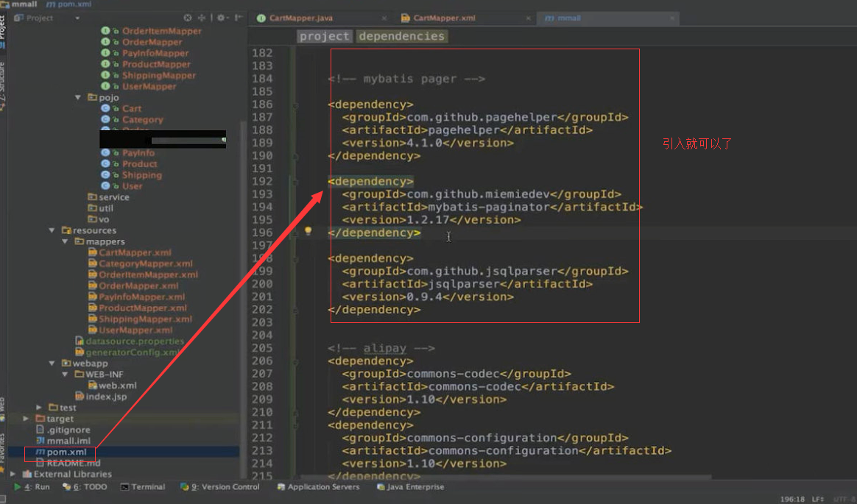Select datasource.properties file
The height and width of the screenshot is (504, 857).
[135, 341]
